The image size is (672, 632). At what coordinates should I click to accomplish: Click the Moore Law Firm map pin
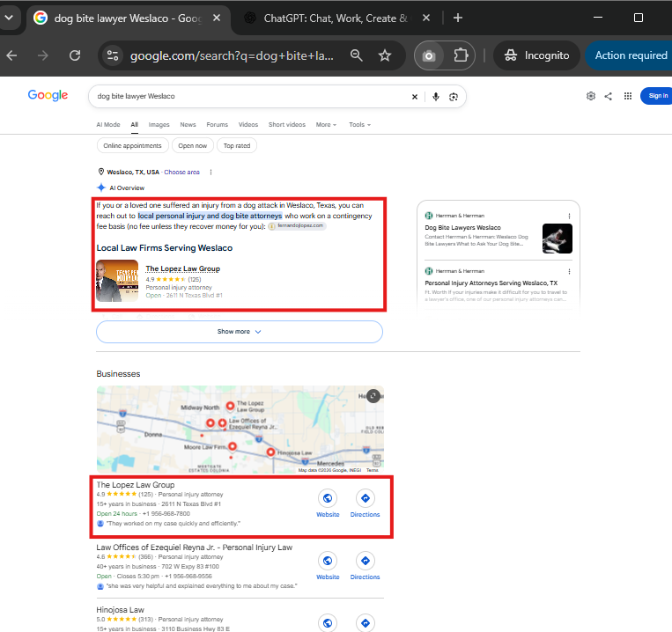[233, 446]
